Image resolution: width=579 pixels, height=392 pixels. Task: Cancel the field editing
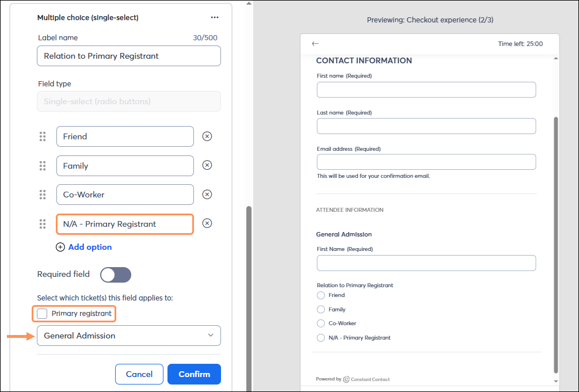[139, 374]
